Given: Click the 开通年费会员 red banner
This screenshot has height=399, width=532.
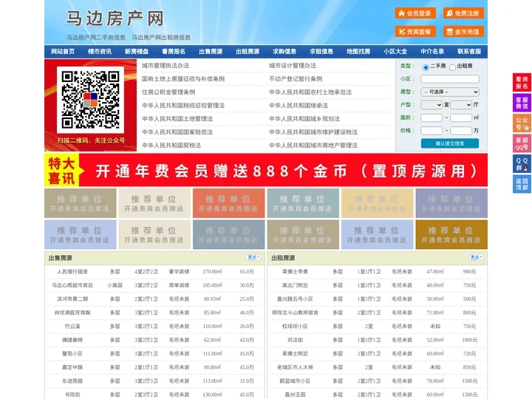Looking at the screenshot, I should 266,170.
